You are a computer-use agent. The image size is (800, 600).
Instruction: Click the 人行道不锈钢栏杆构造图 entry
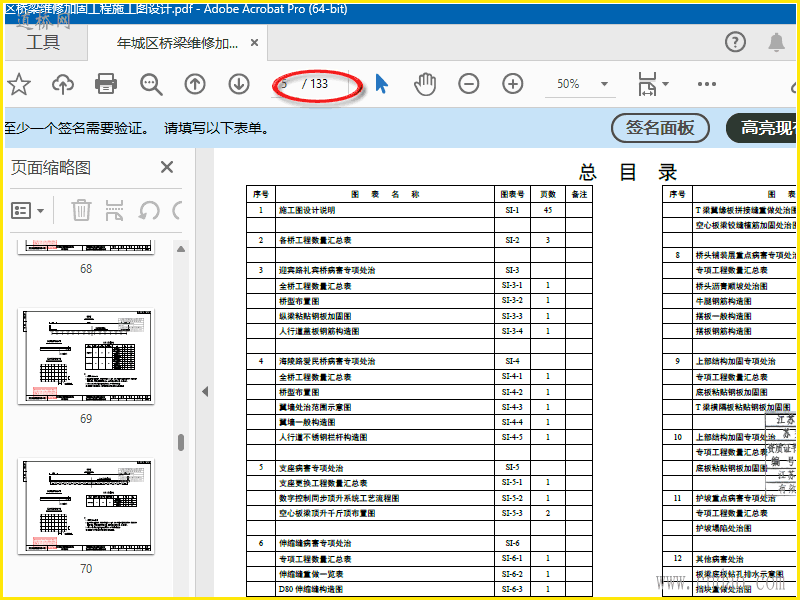click(322, 437)
